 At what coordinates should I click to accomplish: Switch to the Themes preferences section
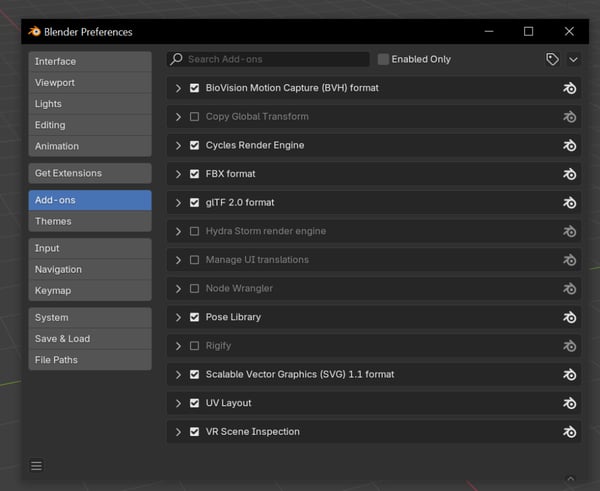click(x=90, y=221)
